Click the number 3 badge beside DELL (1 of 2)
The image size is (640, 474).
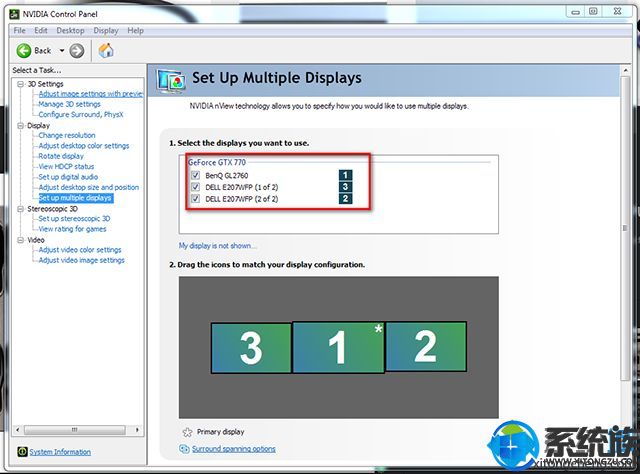(x=345, y=187)
